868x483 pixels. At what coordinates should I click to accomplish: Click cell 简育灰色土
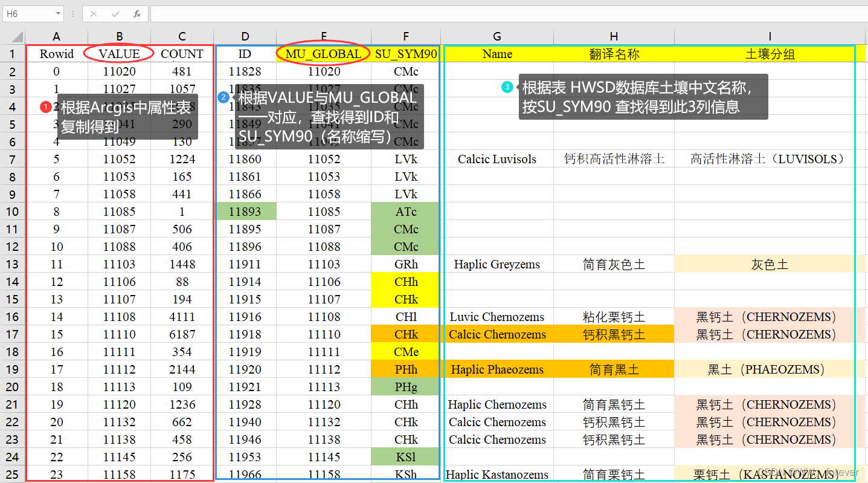[614, 264]
